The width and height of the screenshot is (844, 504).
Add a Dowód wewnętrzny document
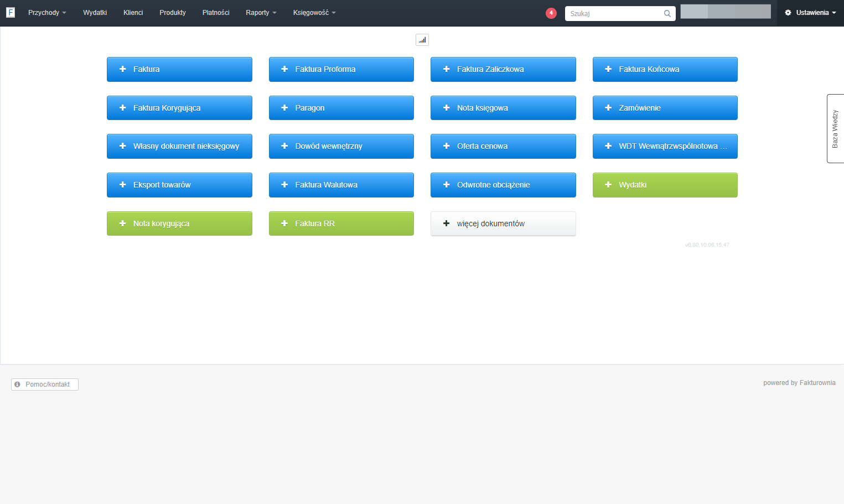341,146
